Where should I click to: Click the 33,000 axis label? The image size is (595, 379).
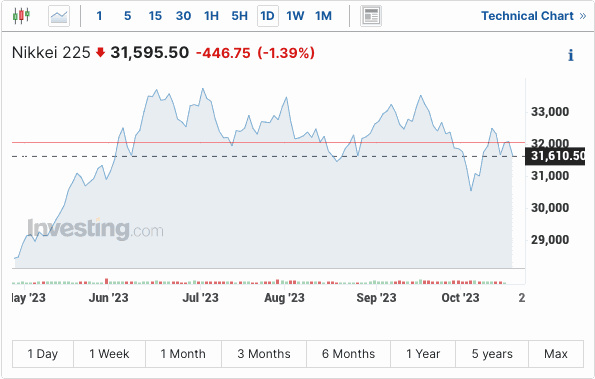[x=550, y=112]
